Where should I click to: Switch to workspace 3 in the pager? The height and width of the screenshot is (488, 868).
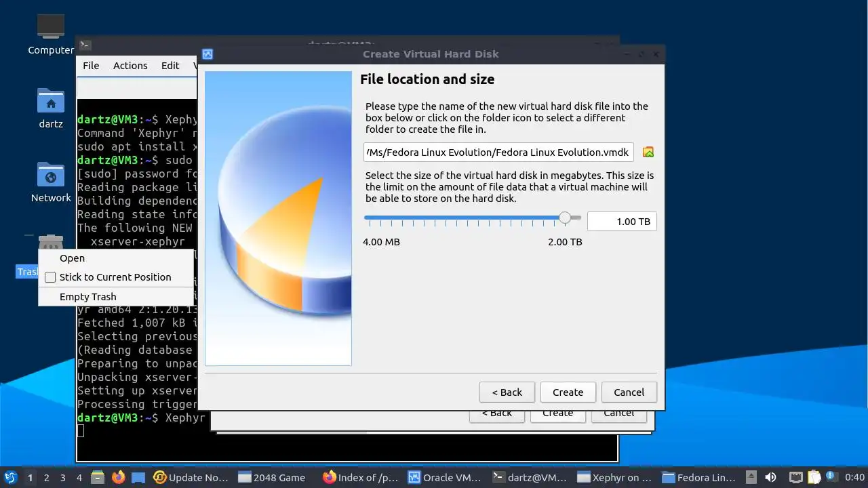click(62, 478)
